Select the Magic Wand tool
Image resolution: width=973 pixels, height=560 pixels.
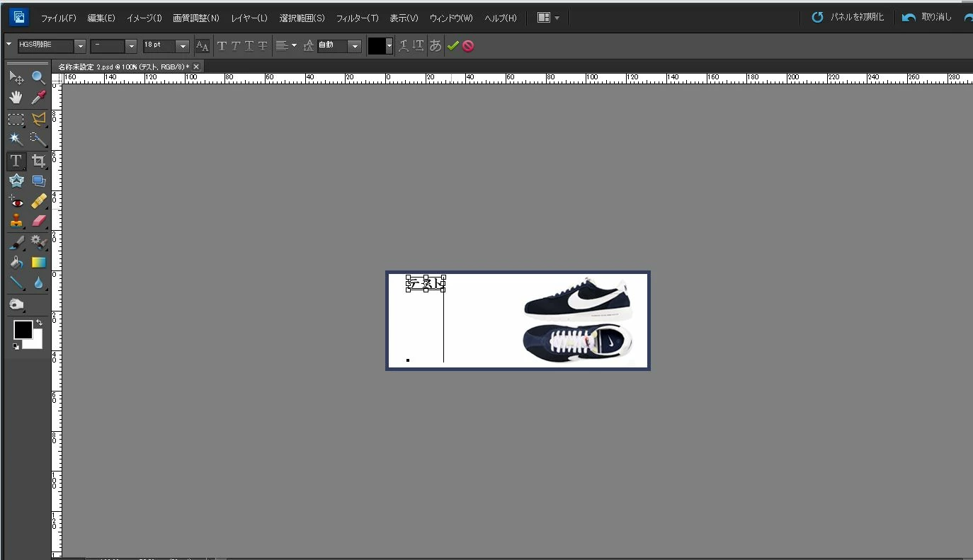[16, 139]
